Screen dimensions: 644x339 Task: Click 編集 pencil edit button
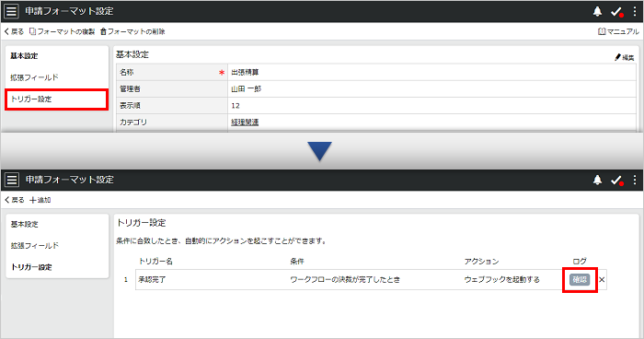point(625,58)
